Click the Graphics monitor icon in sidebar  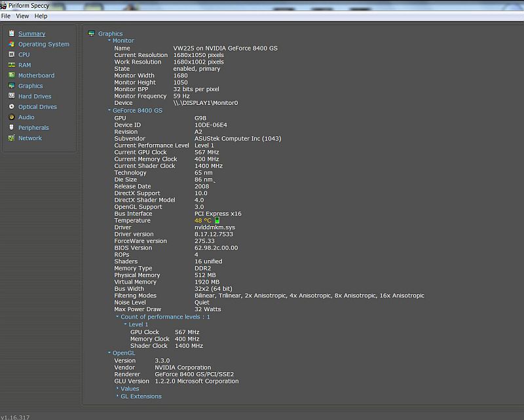(12, 86)
